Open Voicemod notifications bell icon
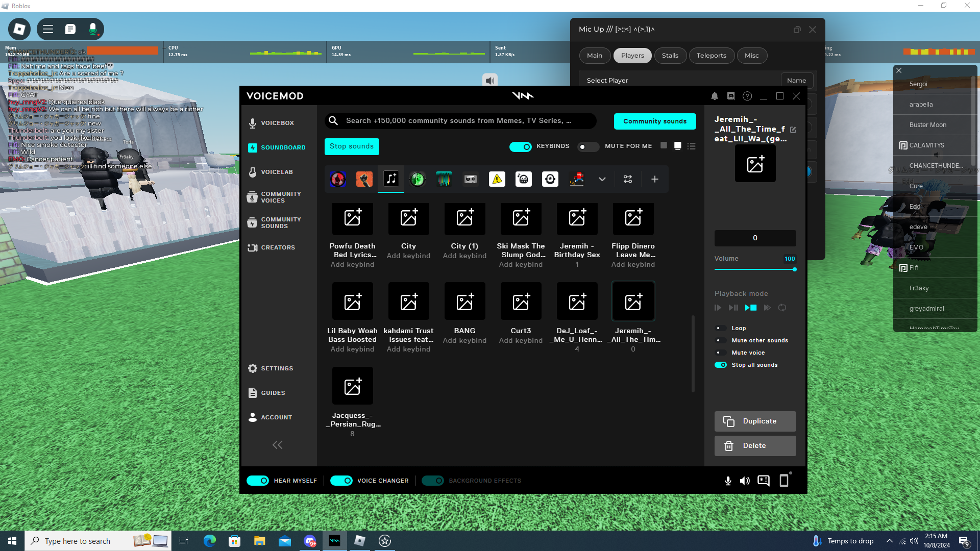 click(715, 96)
